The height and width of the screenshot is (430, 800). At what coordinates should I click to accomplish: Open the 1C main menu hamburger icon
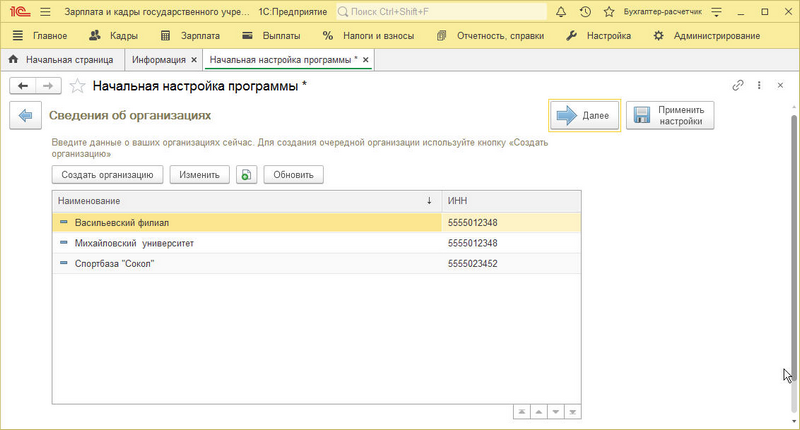[43, 11]
